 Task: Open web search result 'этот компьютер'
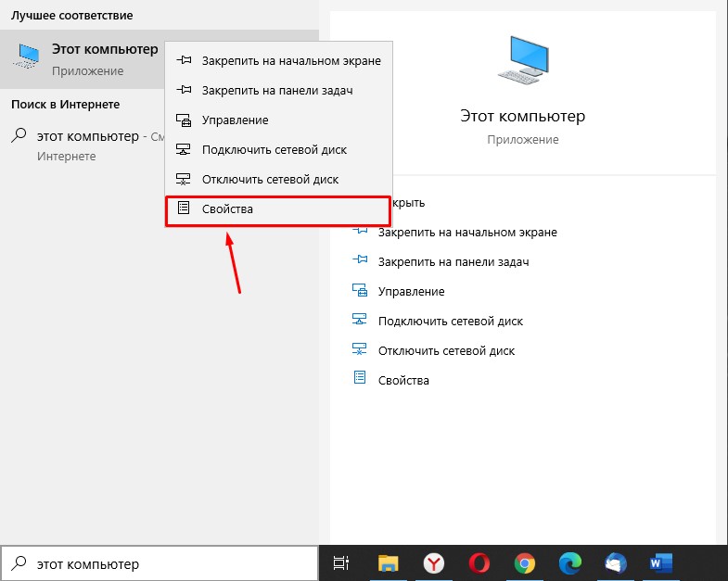[83, 145]
